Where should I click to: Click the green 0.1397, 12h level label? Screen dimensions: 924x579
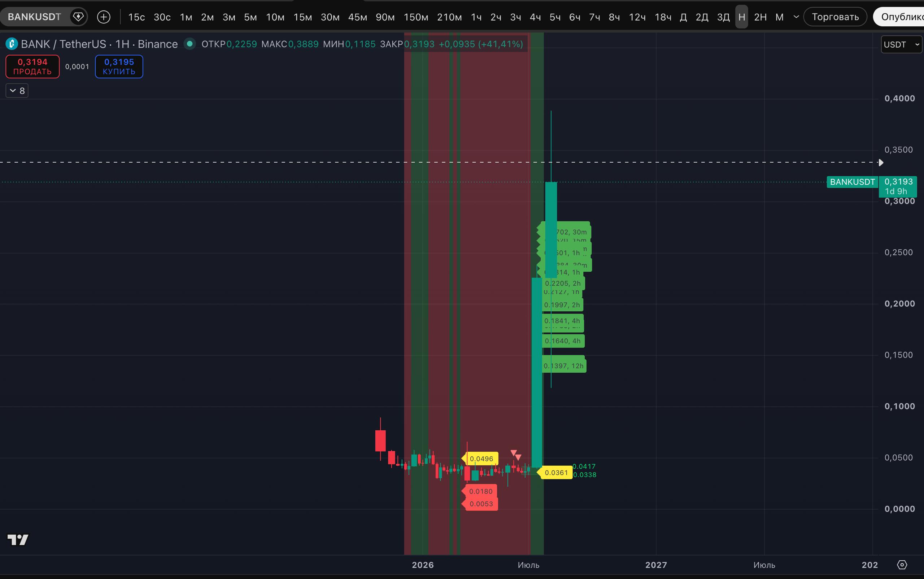click(564, 366)
